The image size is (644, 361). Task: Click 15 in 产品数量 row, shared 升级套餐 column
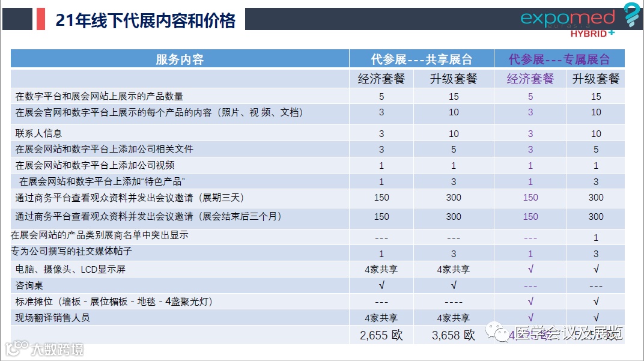coord(454,96)
